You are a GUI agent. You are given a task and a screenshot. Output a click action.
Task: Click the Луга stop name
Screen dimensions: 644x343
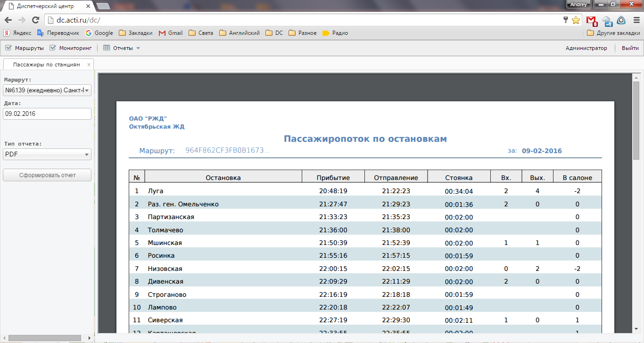point(156,191)
